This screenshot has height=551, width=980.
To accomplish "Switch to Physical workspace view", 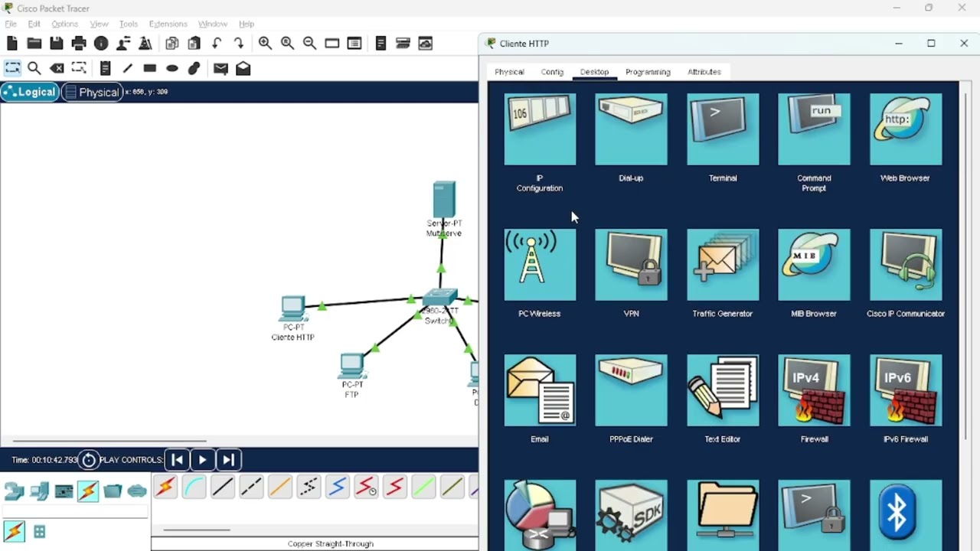I will click(93, 92).
